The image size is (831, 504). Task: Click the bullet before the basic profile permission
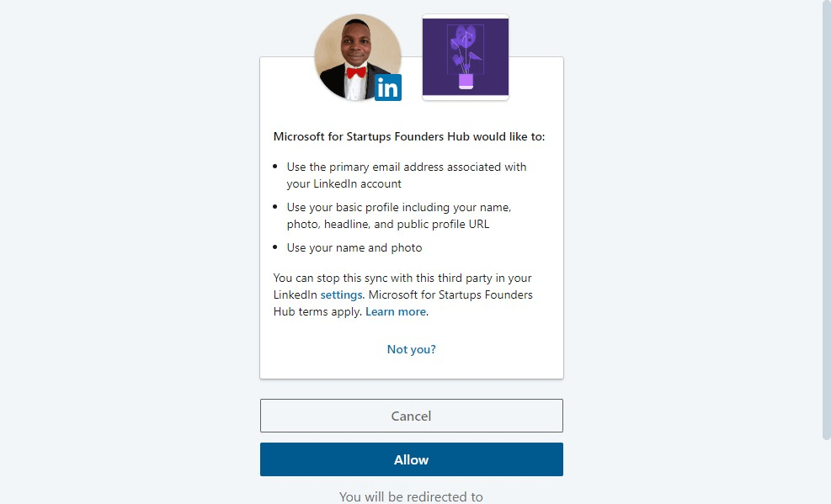point(275,207)
